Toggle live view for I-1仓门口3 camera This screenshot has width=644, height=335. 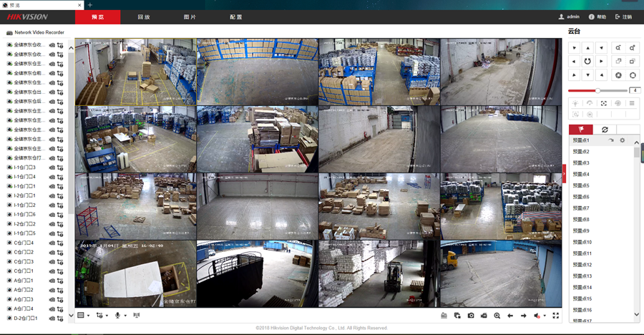pos(52,167)
